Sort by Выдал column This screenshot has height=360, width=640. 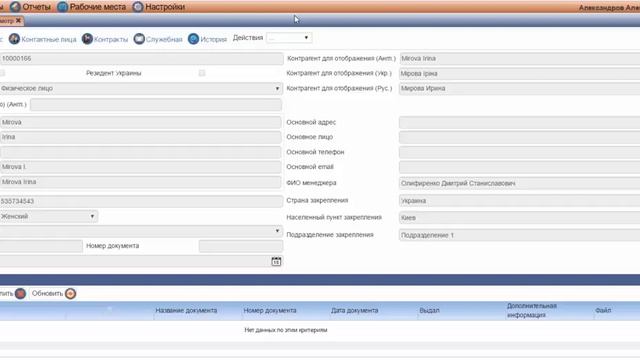[429, 311]
